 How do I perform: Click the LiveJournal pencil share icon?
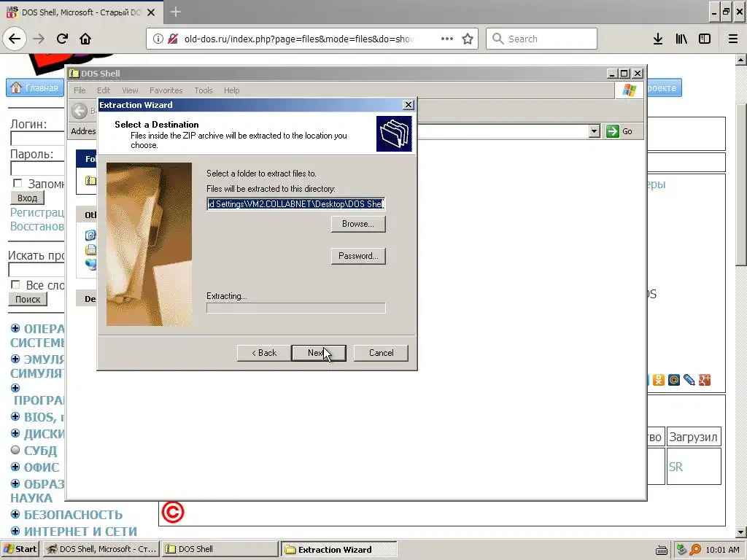(689, 379)
